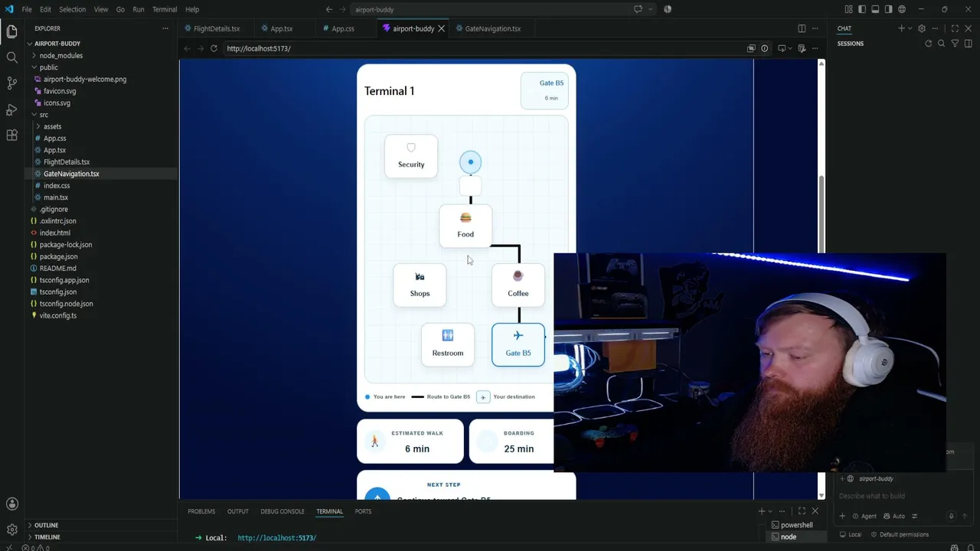The width and height of the screenshot is (980, 551).
Task: Toggle the bottom panel visibility
Action: point(875,9)
